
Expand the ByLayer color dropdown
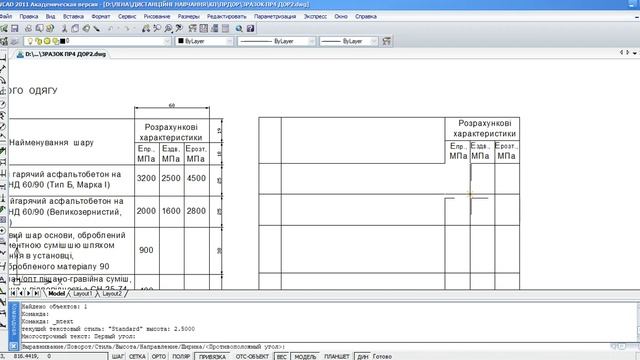point(229,41)
